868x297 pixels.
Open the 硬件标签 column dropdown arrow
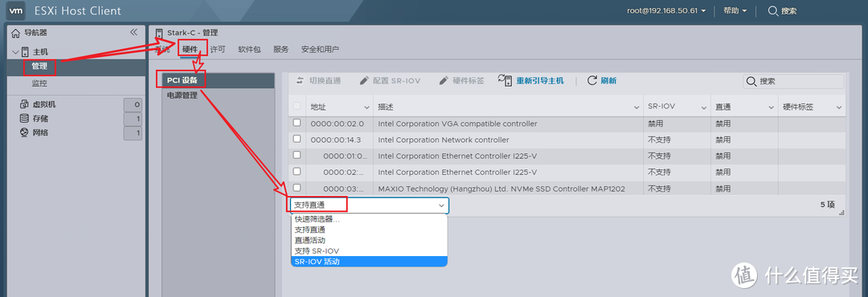point(839,108)
